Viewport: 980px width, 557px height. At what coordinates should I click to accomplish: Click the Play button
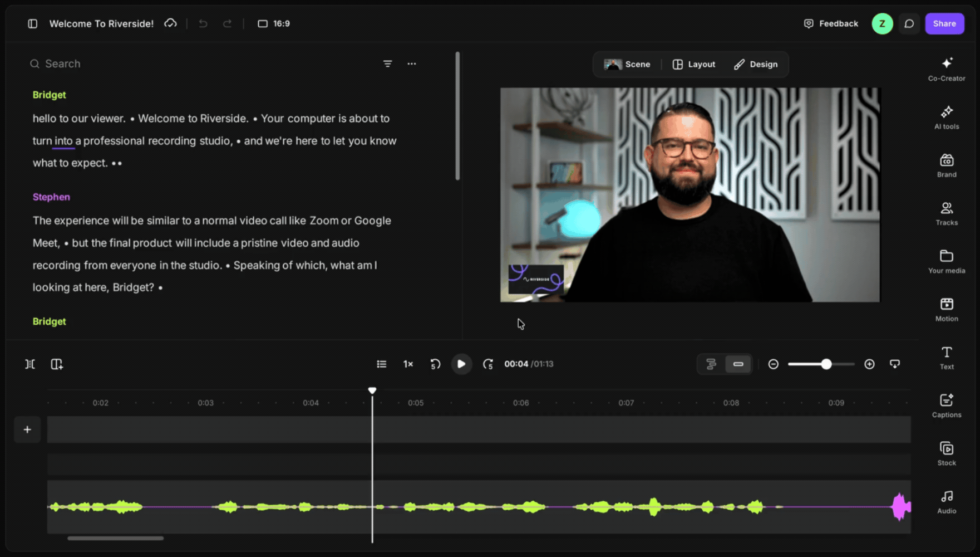tap(461, 364)
